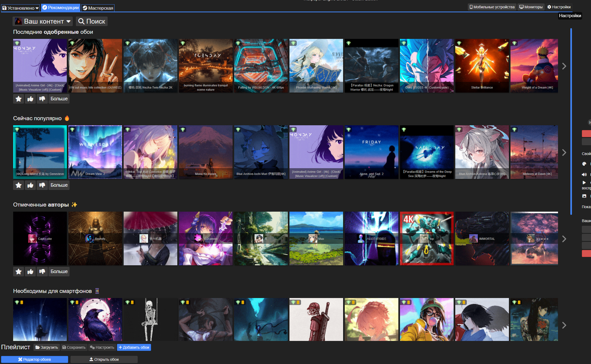Select the Meteors at Dawn 4K wallpaper
Image resolution: width=591 pixels, height=364 pixels.
(x=534, y=152)
